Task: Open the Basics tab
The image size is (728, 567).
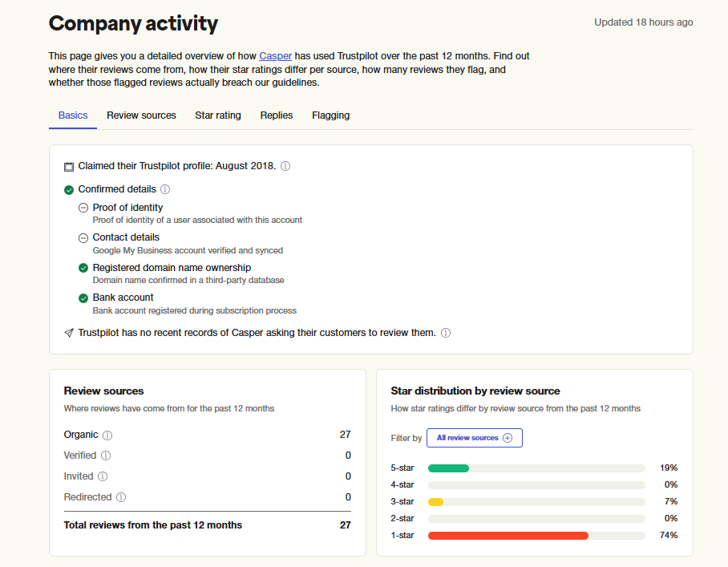Action: [x=73, y=115]
